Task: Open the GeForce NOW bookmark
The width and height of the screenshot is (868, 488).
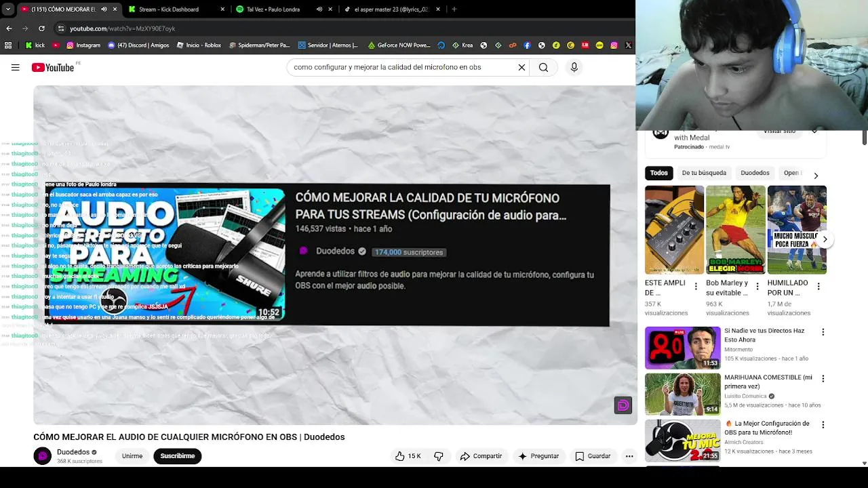Action: pos(399,45)
